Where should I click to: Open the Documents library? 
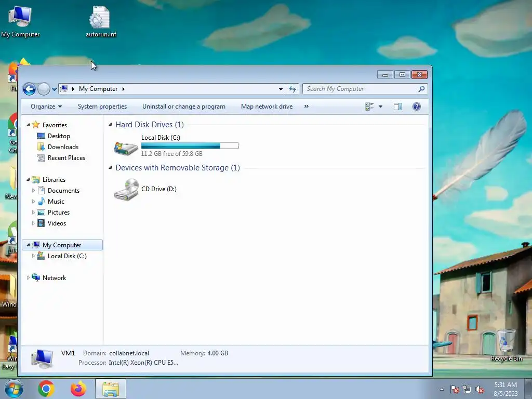tap(63, 190)
